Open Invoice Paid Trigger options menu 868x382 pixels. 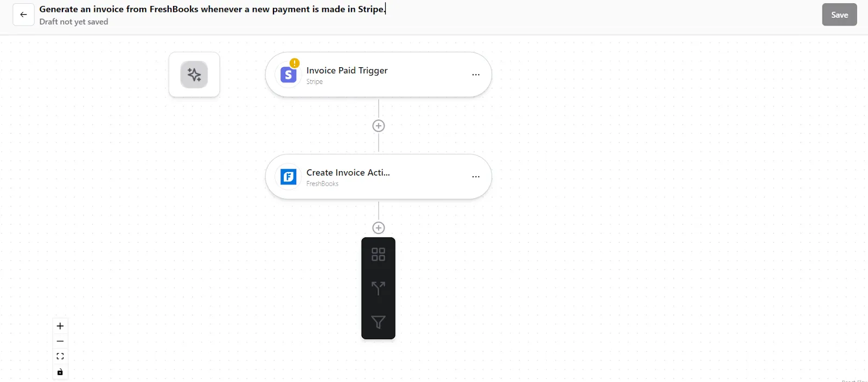click(476, 75)
